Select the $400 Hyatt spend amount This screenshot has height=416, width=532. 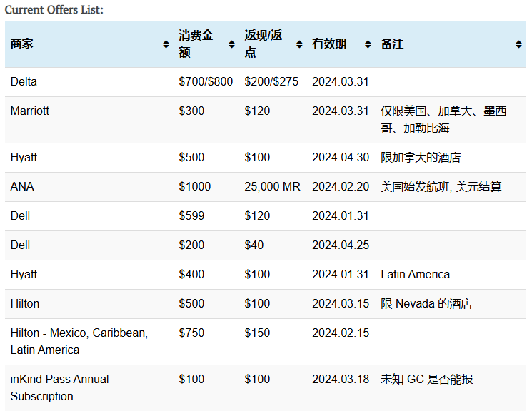point(191,274)
